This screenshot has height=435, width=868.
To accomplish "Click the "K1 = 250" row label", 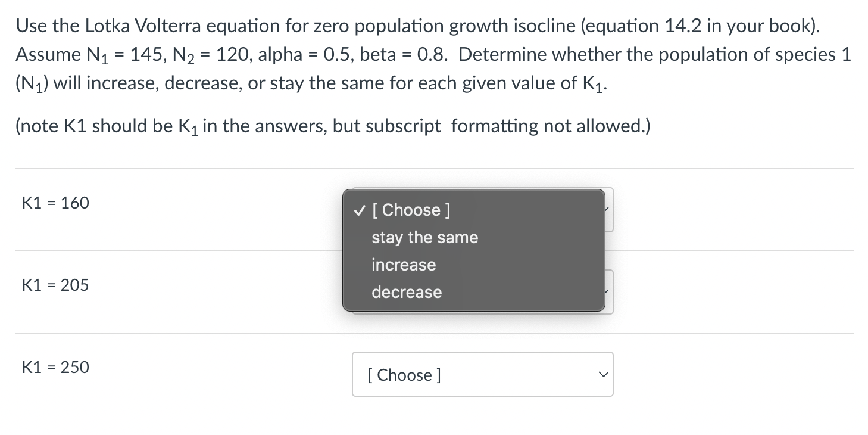I will click(55, 368).
